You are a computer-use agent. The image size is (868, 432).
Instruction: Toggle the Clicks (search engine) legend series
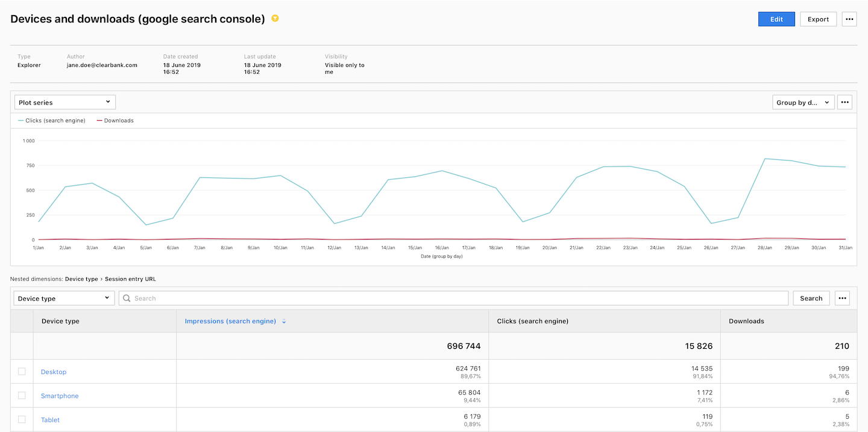(x=52, y=121)
